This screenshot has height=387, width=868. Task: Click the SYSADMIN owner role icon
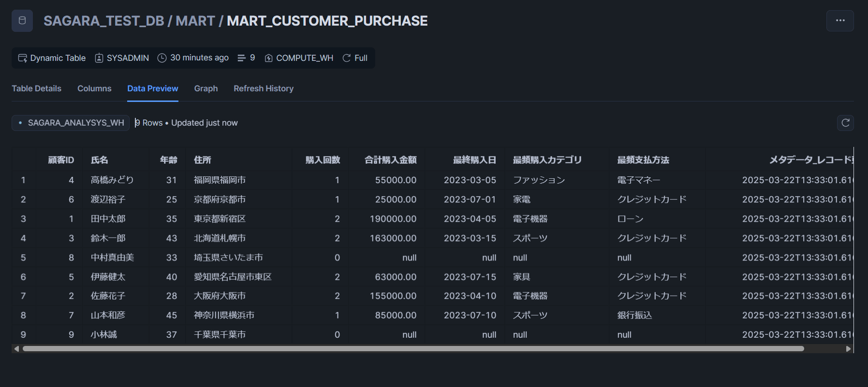(x=99, y=58)
